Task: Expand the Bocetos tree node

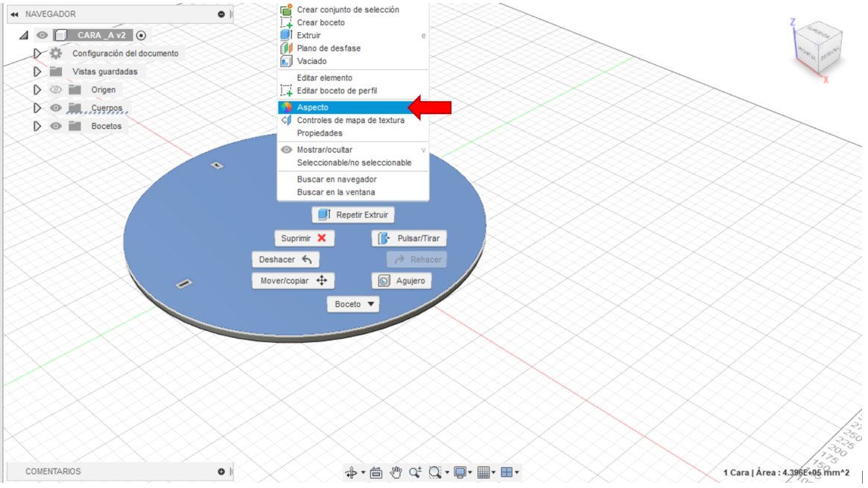Action: [37, 126]
